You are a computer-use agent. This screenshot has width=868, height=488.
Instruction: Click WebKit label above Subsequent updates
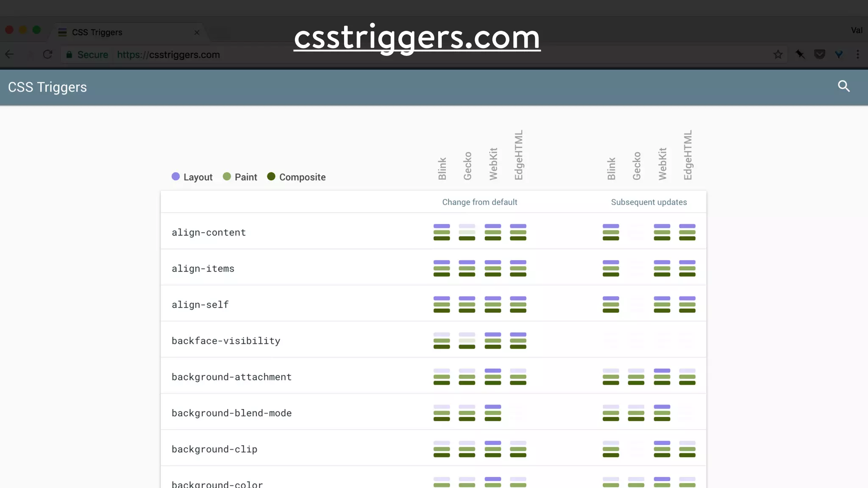tap(662, 164)
